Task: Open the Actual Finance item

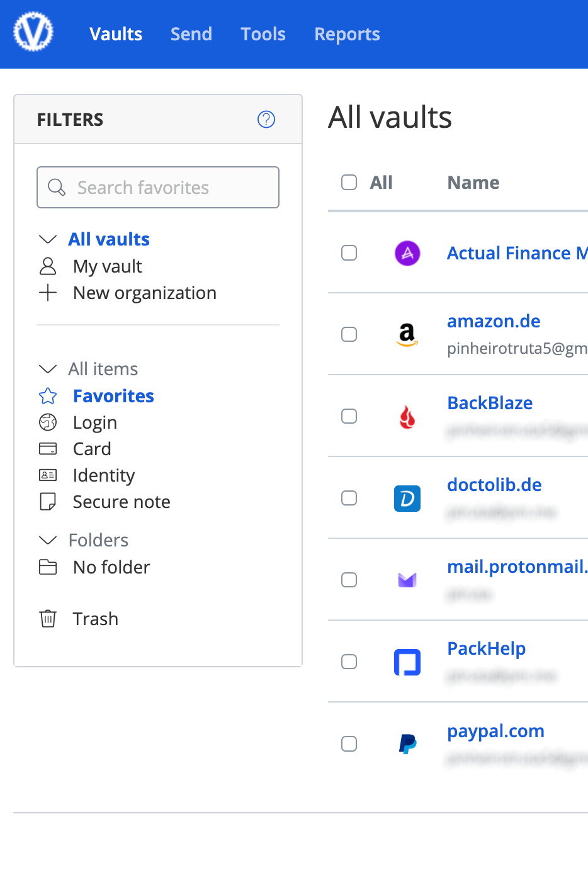Action: 517,253
